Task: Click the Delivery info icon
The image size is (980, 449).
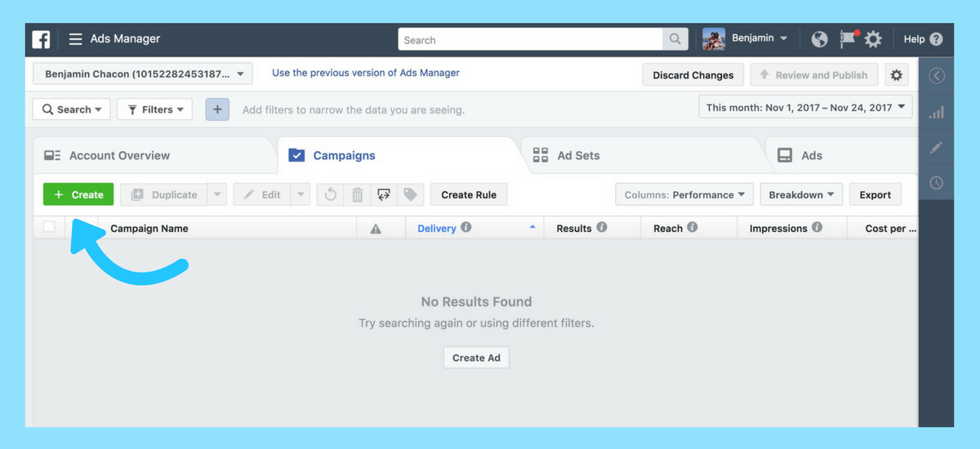Action: pyautogui.click(x=466, y=228)
